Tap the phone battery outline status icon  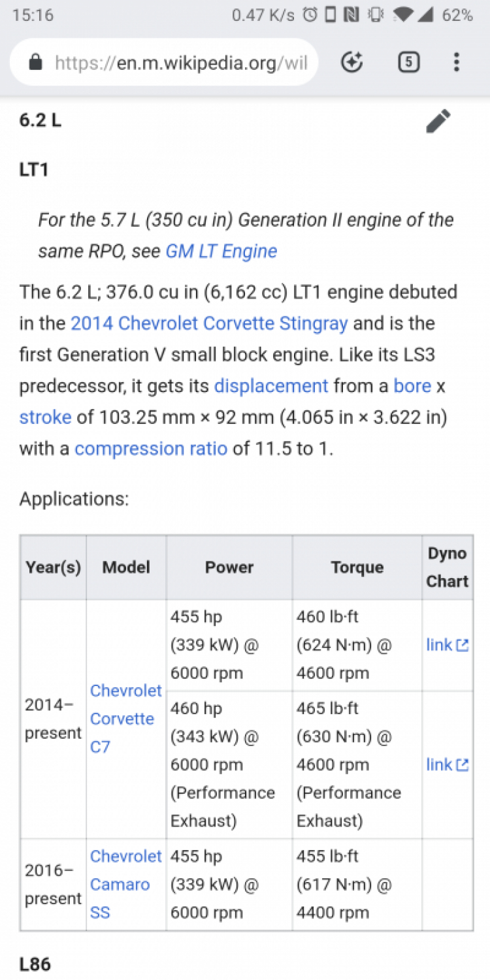(331, 15)
